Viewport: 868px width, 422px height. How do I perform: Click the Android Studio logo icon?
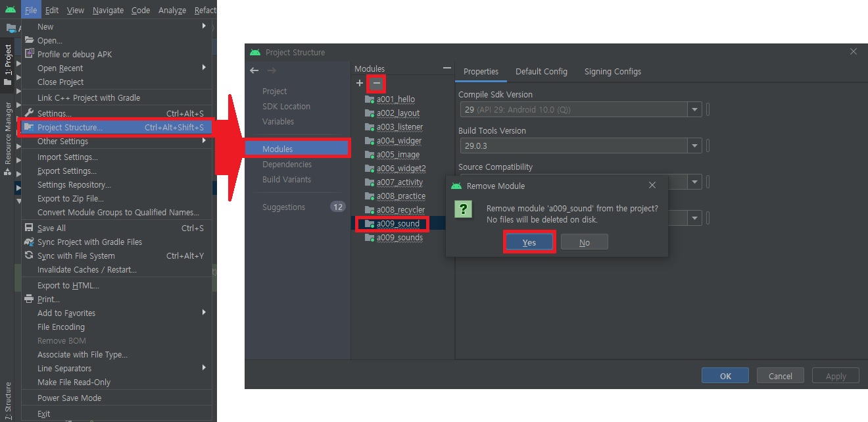[10, 10]
